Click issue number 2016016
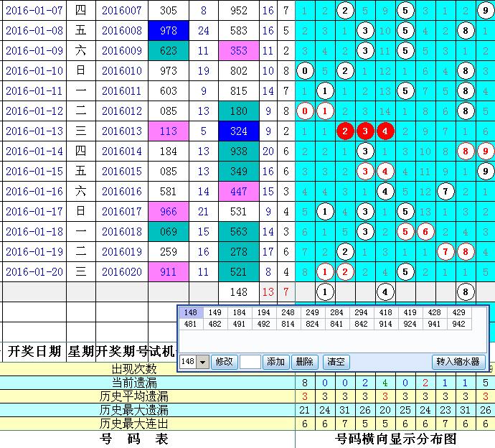Viewport: 495px width, 448px height. pos(122,192)
